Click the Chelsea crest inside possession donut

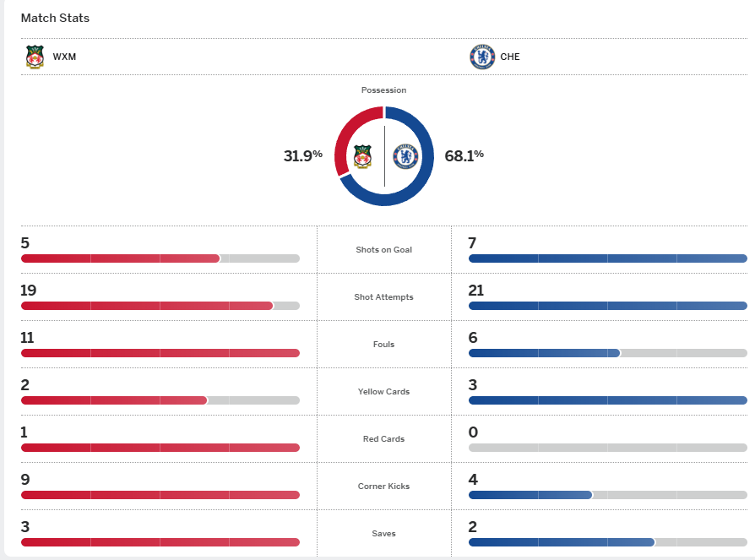click(x=406, y=156)
